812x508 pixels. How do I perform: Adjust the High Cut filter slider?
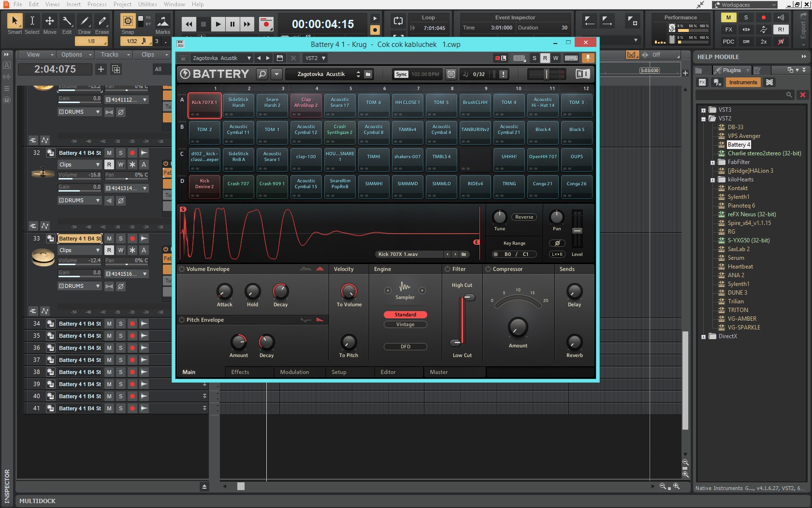(x=469, y=298)
